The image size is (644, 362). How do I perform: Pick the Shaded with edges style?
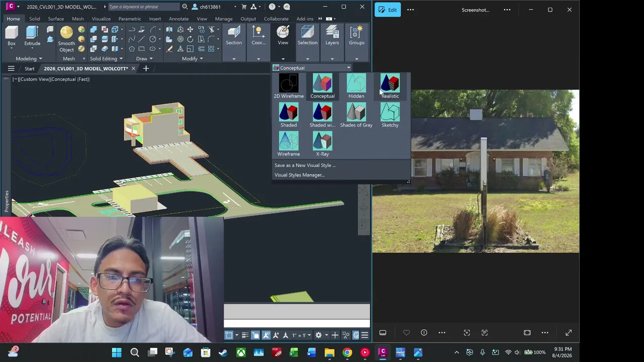(323, 115)
